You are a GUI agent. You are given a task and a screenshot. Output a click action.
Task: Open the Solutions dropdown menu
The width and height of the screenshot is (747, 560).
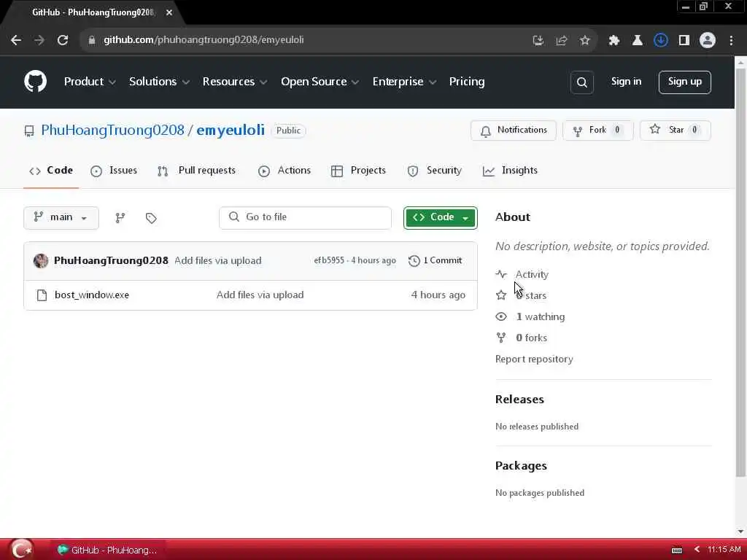point(159,82)
